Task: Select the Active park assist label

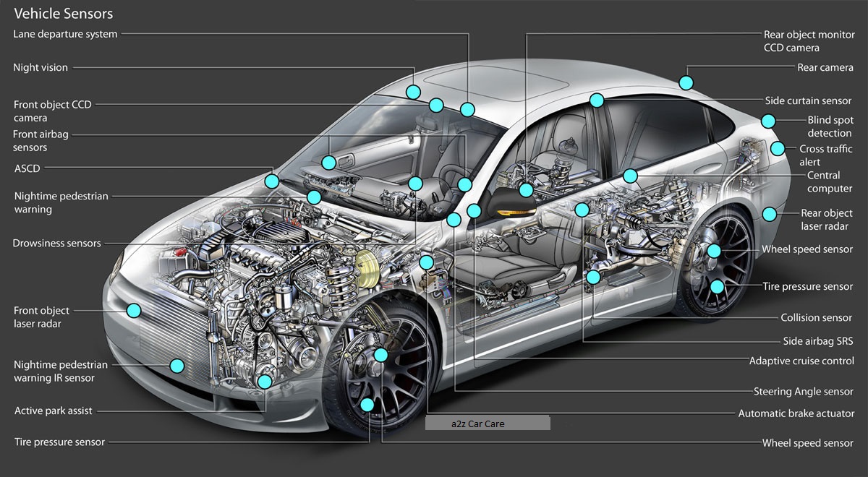Action: tap(53, 411)
